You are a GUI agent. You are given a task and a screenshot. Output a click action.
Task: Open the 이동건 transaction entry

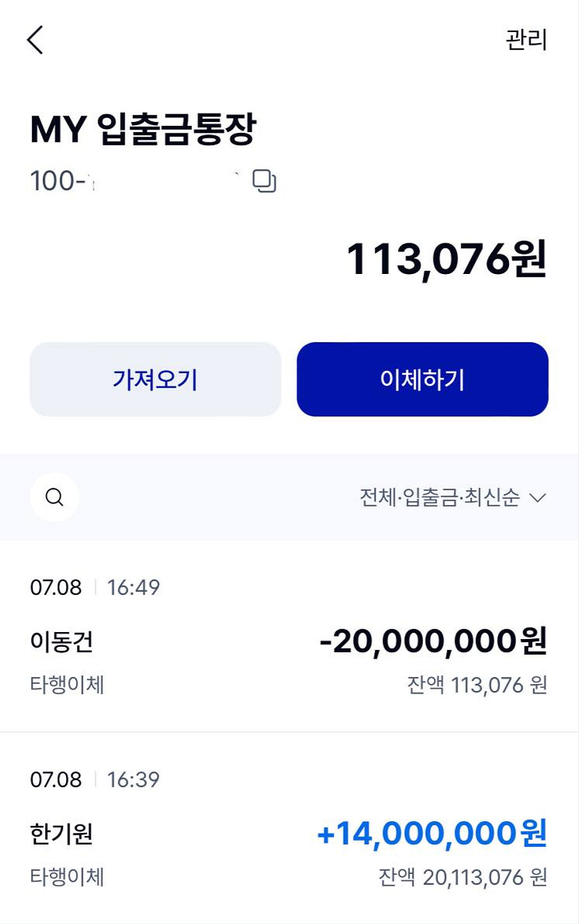[x=62, y=642]
